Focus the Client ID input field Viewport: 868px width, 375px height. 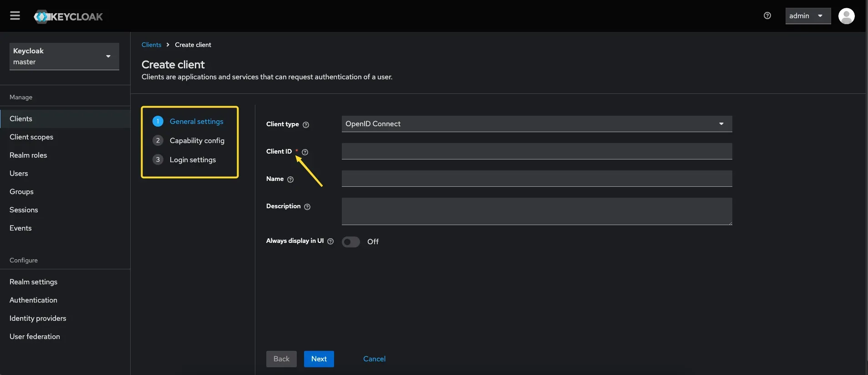[536, 151]
